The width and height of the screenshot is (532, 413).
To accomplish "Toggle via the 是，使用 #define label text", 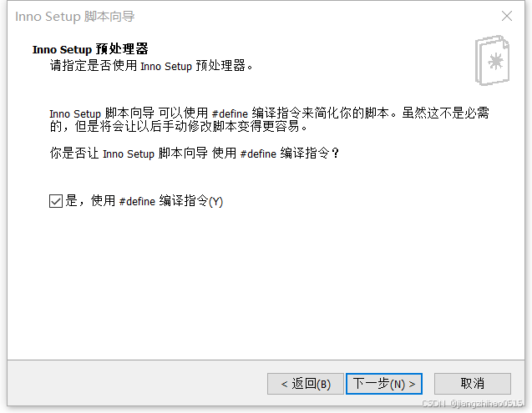I will click(110, 201).
